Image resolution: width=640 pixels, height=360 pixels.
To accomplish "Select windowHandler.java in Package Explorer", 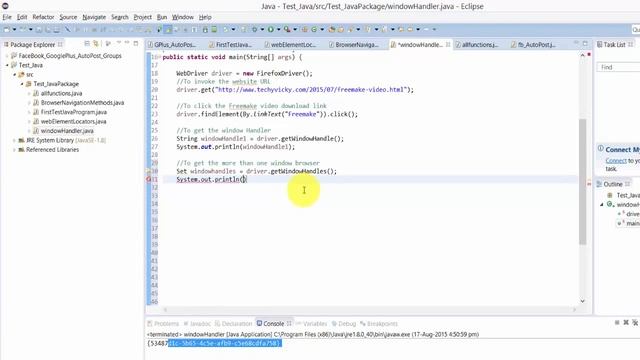I will 67,131.
